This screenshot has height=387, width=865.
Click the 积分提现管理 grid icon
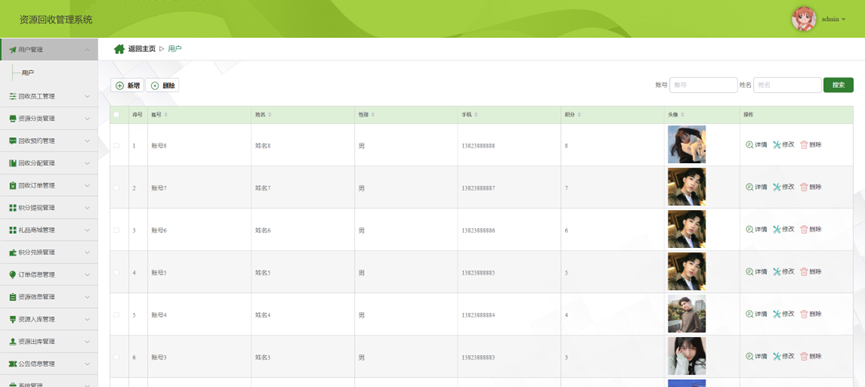tap(13, 208)
